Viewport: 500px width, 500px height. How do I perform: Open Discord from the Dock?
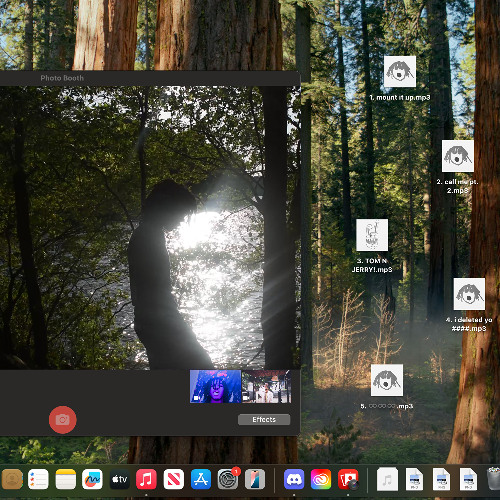point(294,479)
